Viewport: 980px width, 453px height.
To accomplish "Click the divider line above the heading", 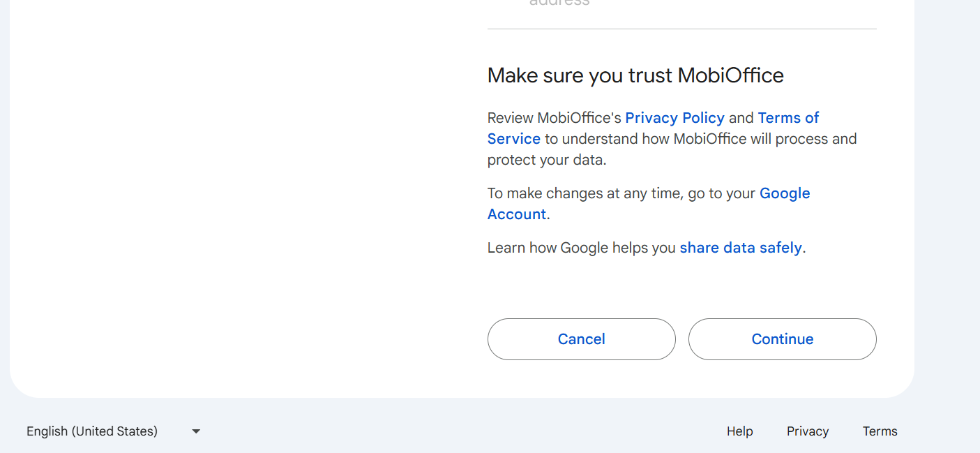I will click(681, 29).
